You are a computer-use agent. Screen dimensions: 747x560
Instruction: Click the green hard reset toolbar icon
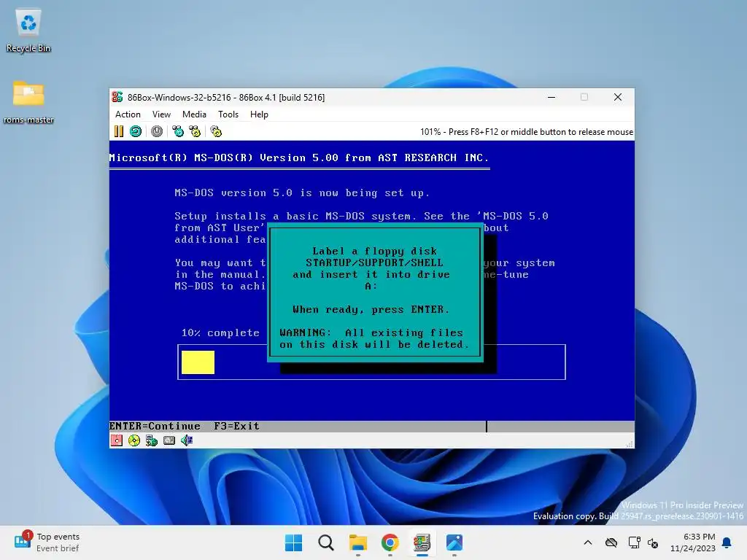coord(136,131)
